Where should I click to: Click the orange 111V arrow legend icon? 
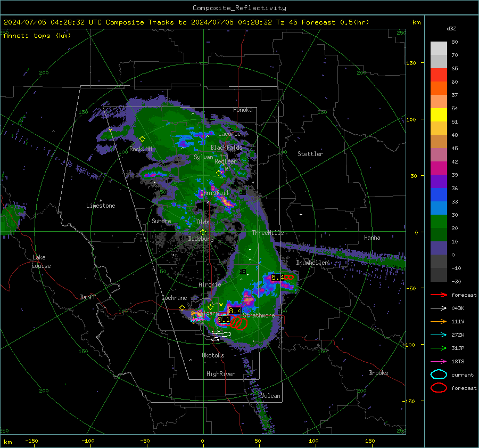[439, 321]
